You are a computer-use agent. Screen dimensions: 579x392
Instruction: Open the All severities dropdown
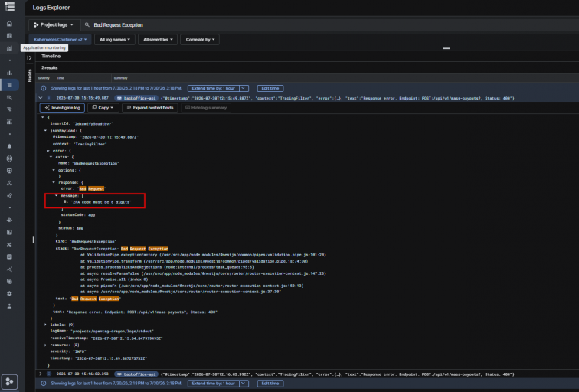[x=158, y=40]
